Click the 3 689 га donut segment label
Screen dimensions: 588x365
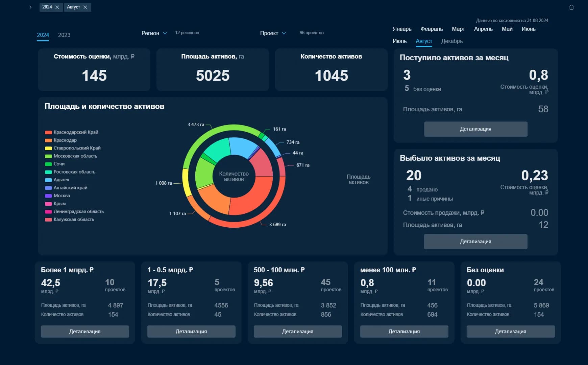pyautogui.click(x=277, y=225)
